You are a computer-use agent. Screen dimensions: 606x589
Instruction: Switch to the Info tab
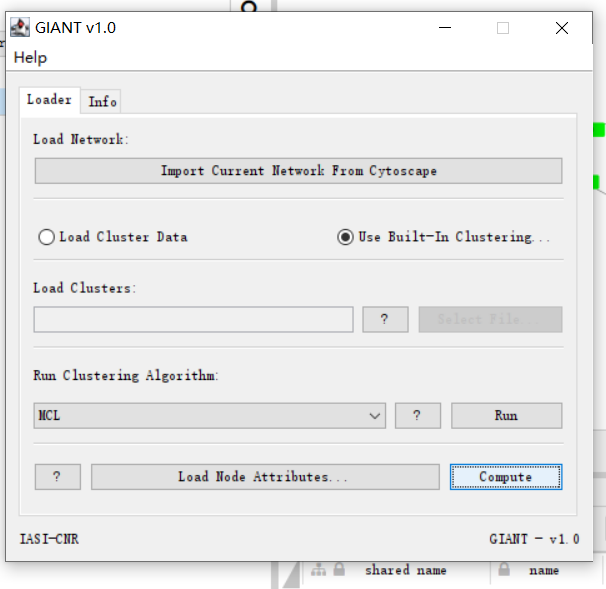(102, 102)
